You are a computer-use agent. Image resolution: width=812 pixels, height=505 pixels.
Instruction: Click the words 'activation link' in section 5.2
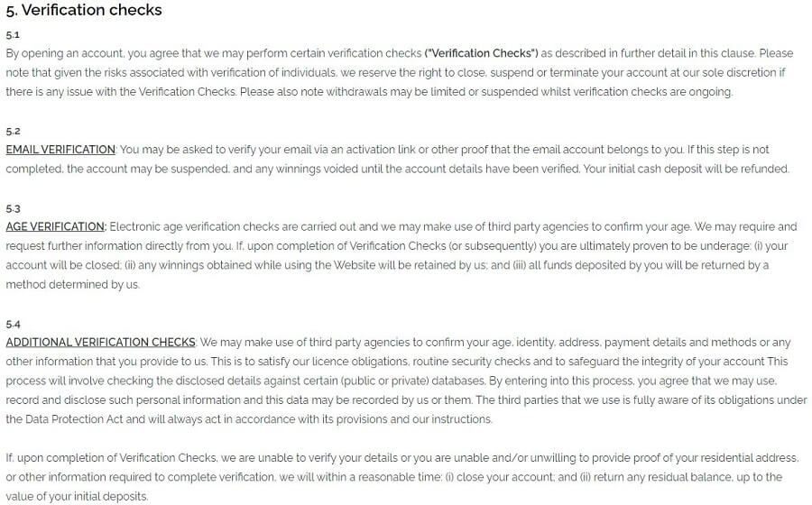tap(380, 150)
